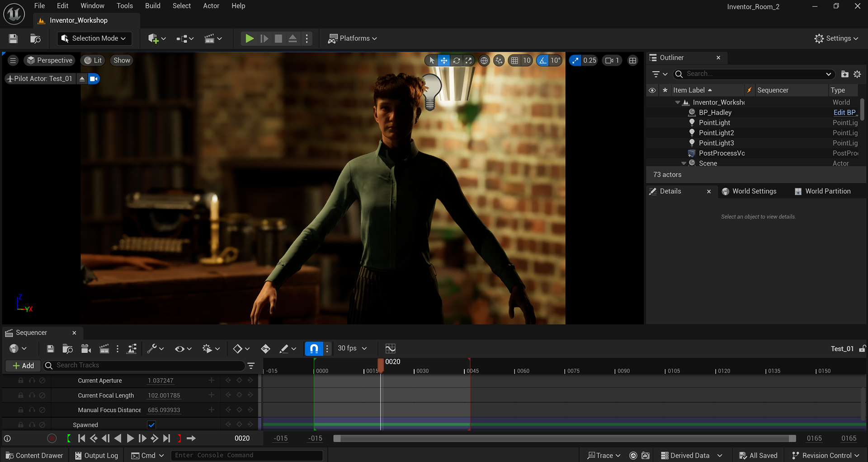Click the green Play level button
Screen dimensions: 868x462
pyautogui.click(x=249, y=38)
